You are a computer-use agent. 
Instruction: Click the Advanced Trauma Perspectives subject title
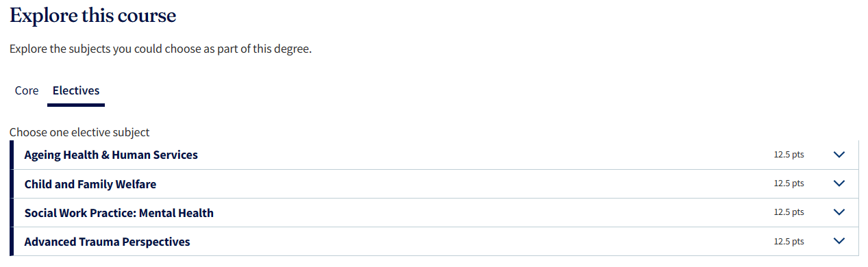point(107,242)
